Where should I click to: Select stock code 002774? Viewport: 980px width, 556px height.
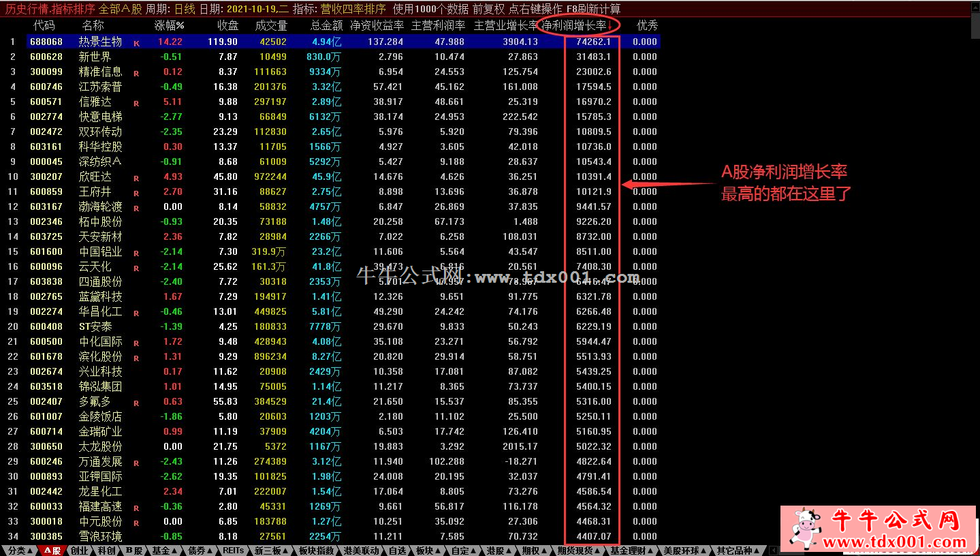coord(46,117)
